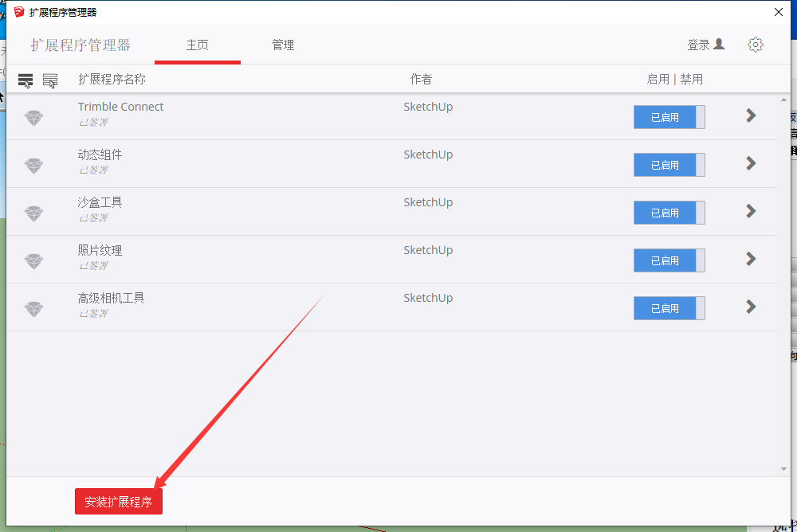
Task: Expand Trimble Connect details chevron
Action: point(751,115)
